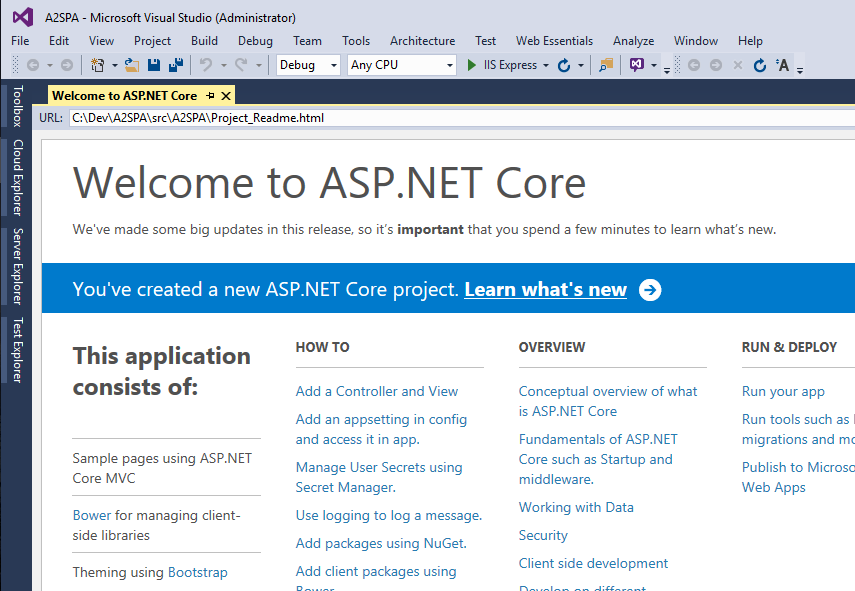Open the Analyze menu
855x591 pixels.
coord(634,41)
